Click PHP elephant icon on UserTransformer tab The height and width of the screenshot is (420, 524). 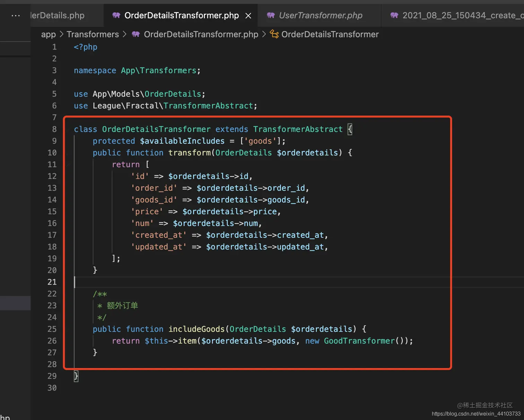pyautogui.click(x=271, y=15)
